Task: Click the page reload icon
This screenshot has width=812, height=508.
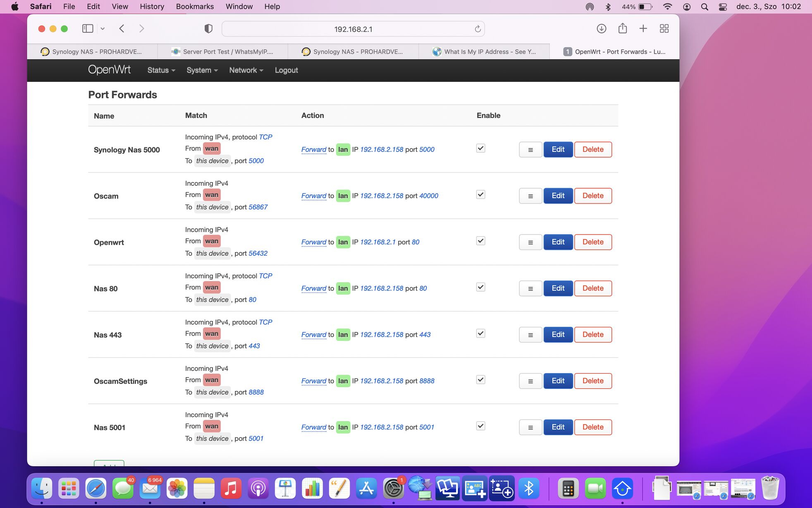Action: 478,29
